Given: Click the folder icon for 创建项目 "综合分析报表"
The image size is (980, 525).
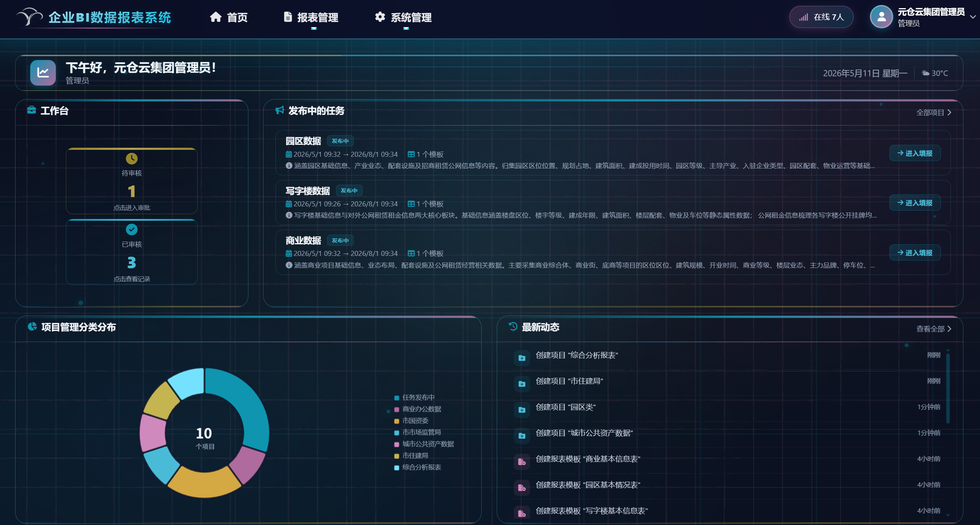Looking at the screenshot, I should [x=522, y=358].
